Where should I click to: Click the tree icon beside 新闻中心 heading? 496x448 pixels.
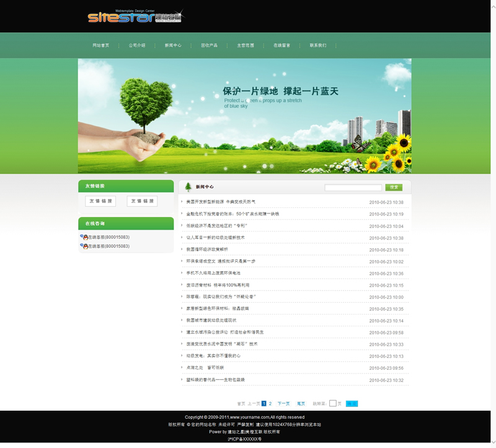[188, 187]
